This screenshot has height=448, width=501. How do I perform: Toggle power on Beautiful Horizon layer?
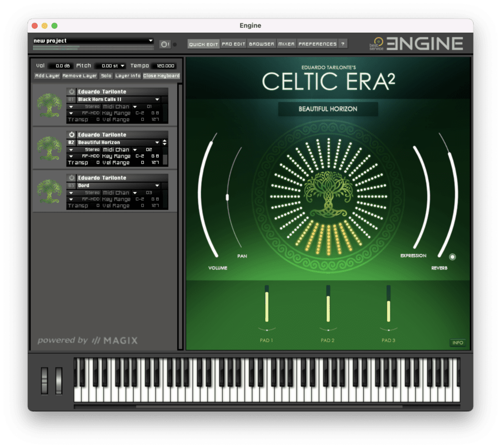pyautogui.click(x=71, y=134)
